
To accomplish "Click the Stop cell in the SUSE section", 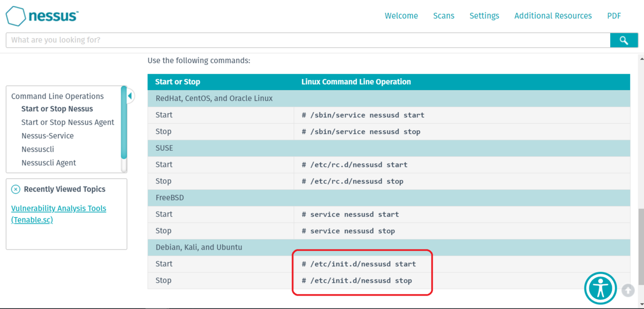I will pyautogui.click(x=221, y=181).
